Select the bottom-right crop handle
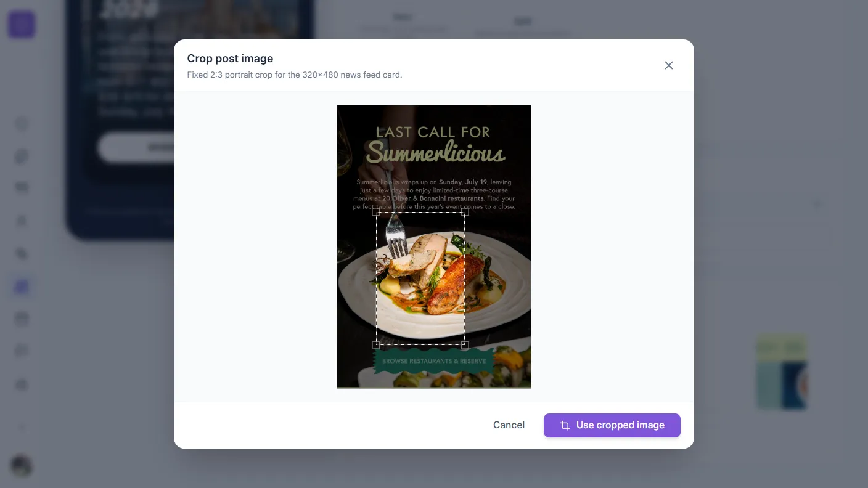This screenshot has height=488, width=868. click(465, 345)
